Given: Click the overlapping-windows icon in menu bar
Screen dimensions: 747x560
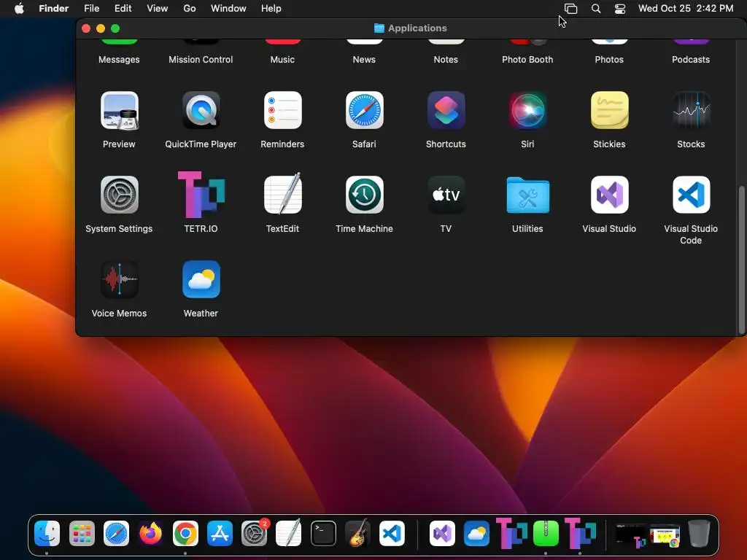Looking at the screenshot, I should coord(570,9).
